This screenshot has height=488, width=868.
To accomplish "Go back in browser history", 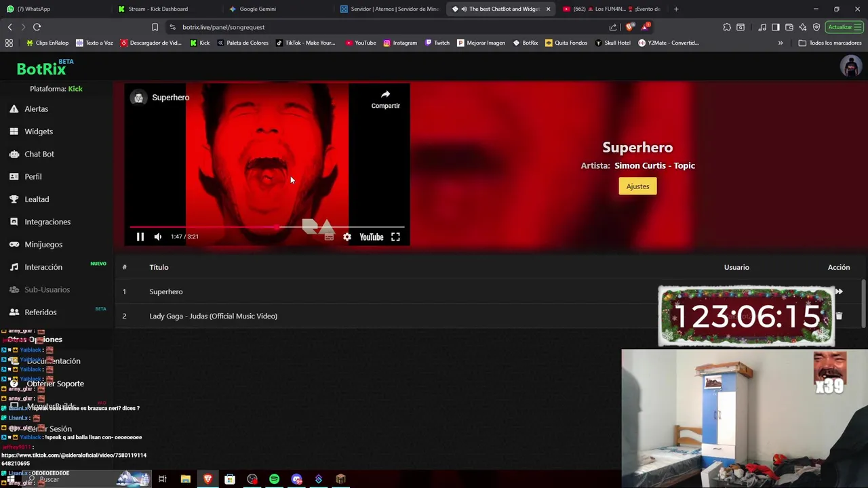I will [9, 27].
